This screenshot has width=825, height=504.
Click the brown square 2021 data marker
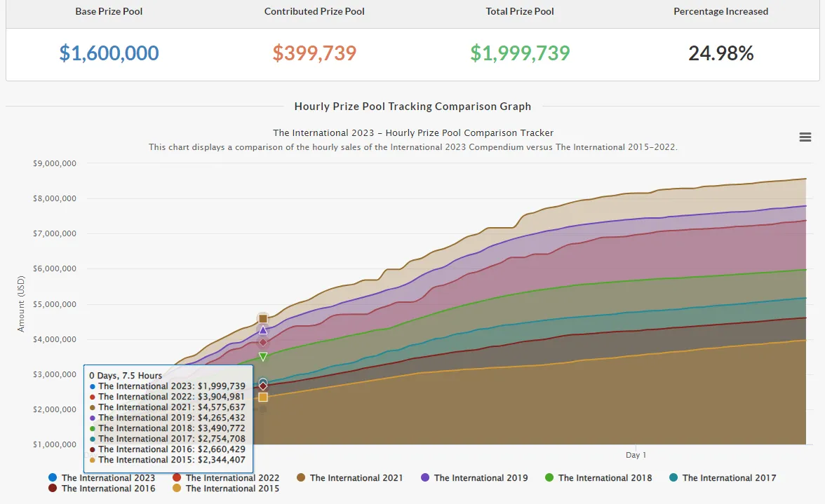[x=263, y=318]
